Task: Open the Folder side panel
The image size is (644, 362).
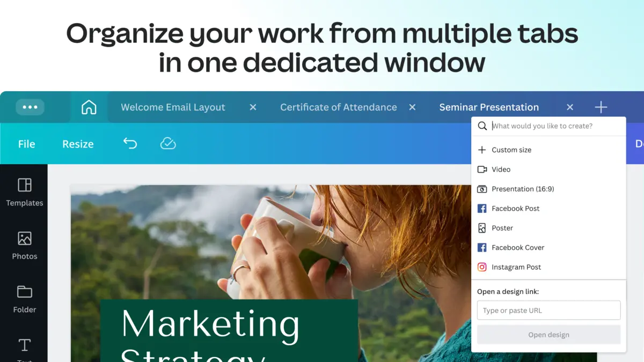Action: click(x=25, y=299)
